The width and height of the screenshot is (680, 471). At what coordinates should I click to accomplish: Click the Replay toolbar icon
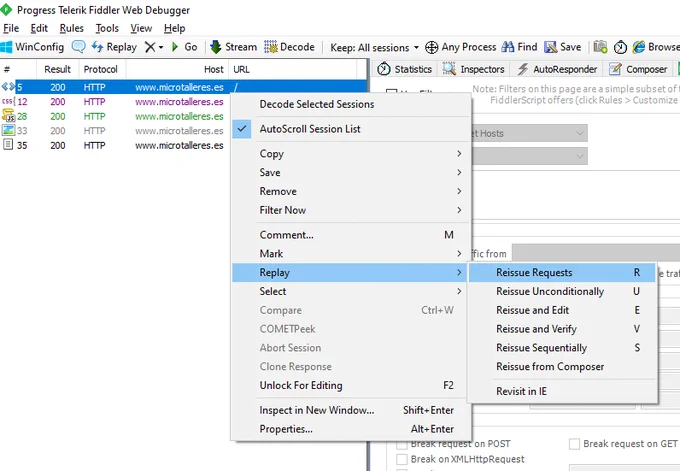(x=98, y=47)
